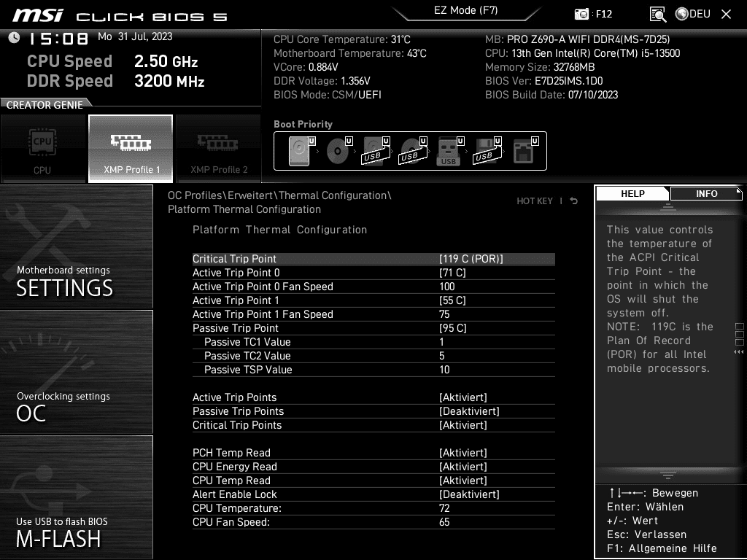Open Active Trip Point 1 [55 C] options

(x=373, y=300)
